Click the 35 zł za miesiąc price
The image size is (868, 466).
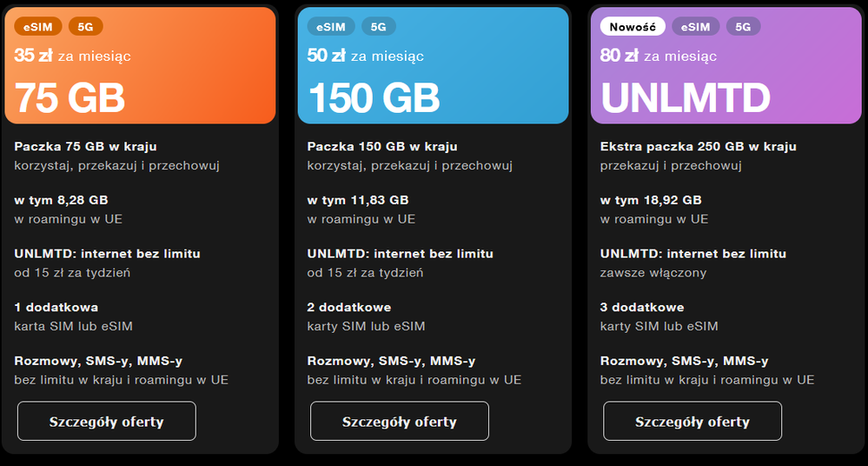72,56
